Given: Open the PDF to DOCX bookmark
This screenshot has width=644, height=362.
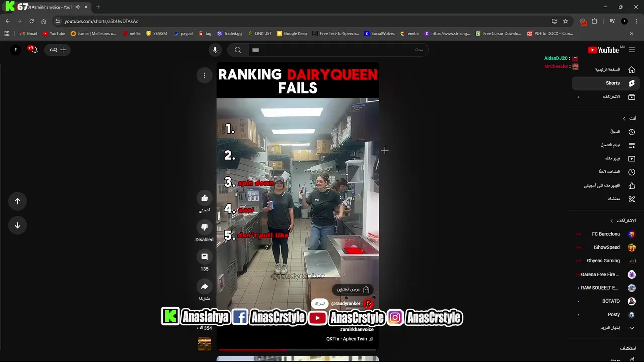Looking at the screenshot, I should click(550, 34).
